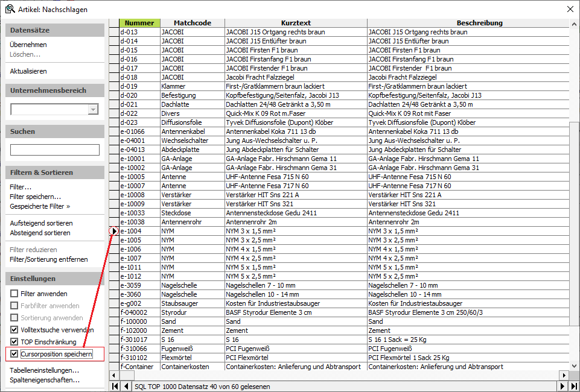This screenshot has height=392, width=580.
Task: Close the Artikel Nachschlagen window
Action: [570, 9]
